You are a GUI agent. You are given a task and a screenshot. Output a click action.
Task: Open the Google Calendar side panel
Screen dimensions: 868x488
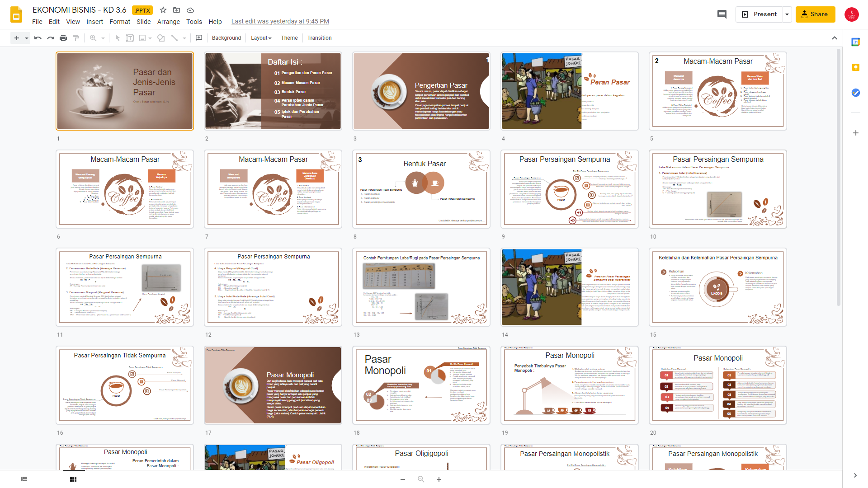coord(856,42)
